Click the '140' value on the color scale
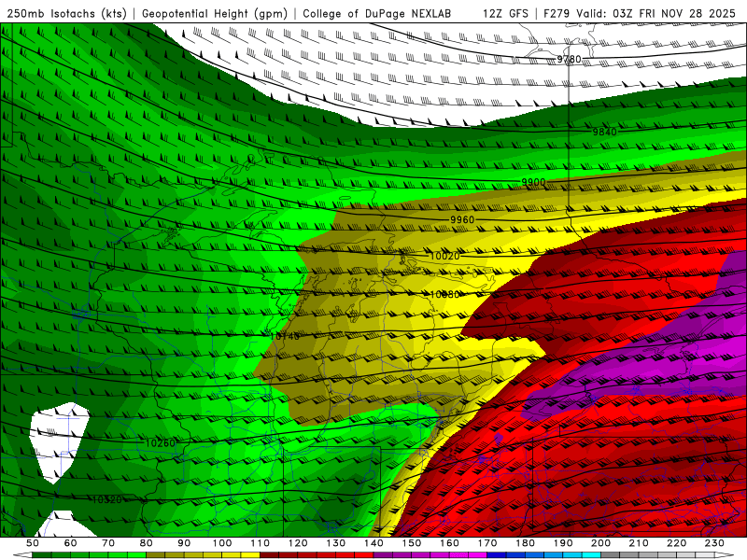 tap(373, 543)
